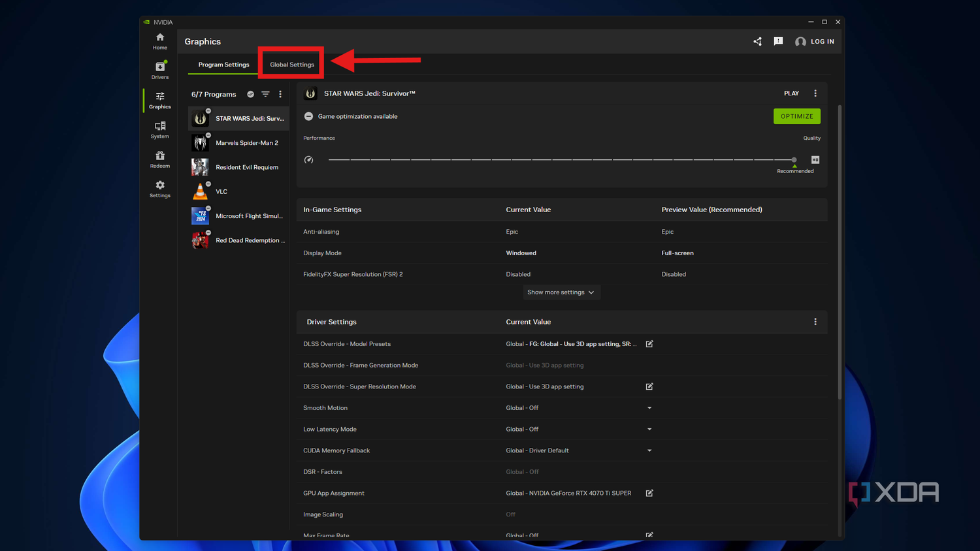Click the quality HQ icon on slider
The width and height of the screenshot is (980, 551).
pyautogui.click(x=815, y=159)
